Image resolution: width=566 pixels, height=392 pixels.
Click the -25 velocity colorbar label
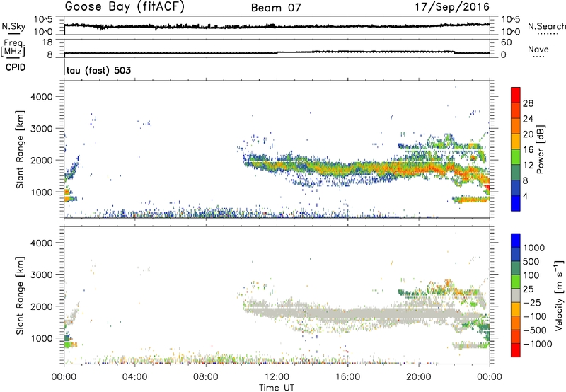click(x=532, y=302)
